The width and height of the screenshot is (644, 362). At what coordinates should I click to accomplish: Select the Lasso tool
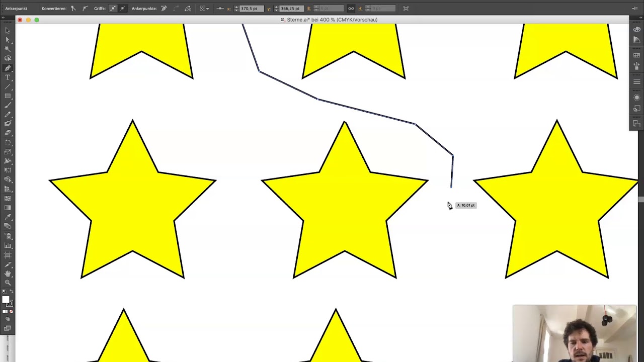pos(8,58)
